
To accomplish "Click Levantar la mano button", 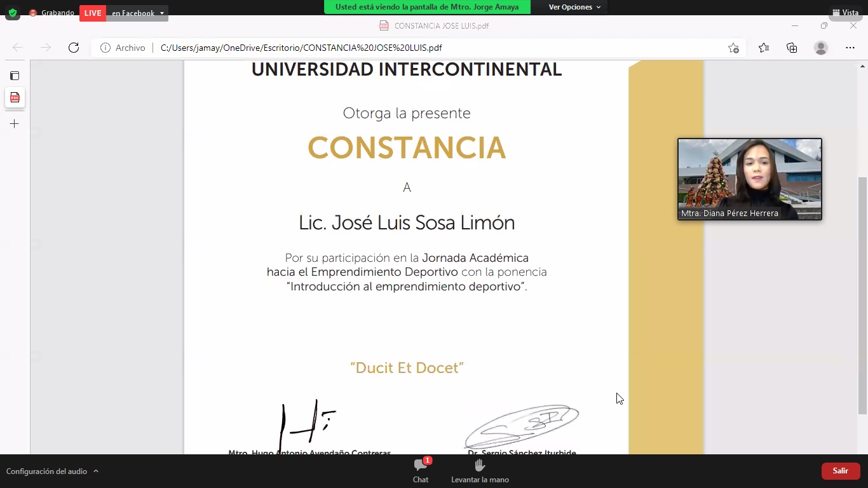I will (480, 471).
